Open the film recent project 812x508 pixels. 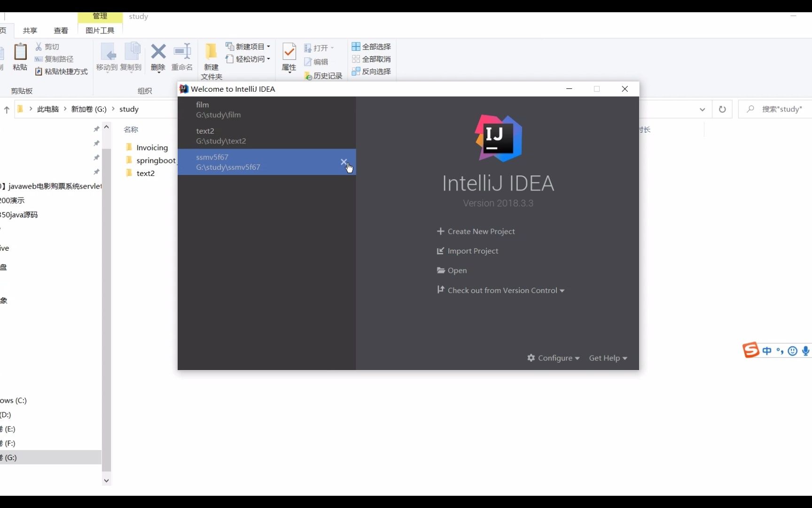coord(266,110)
